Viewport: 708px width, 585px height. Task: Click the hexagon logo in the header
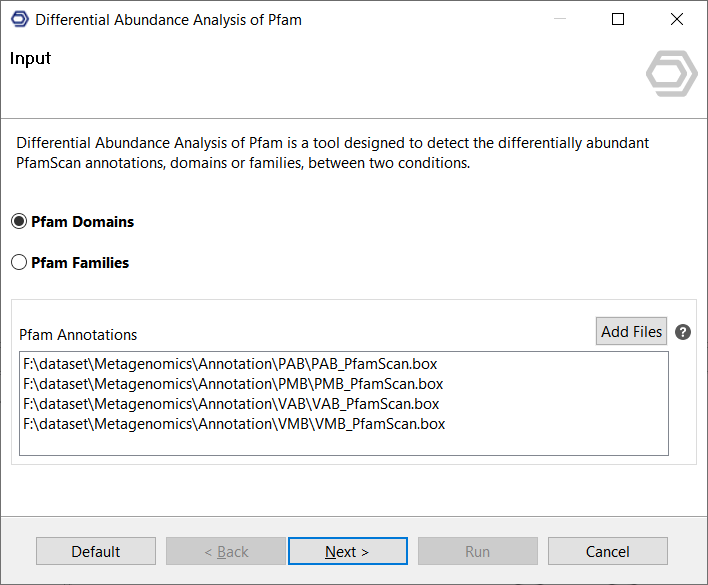[x=671, y=74]
